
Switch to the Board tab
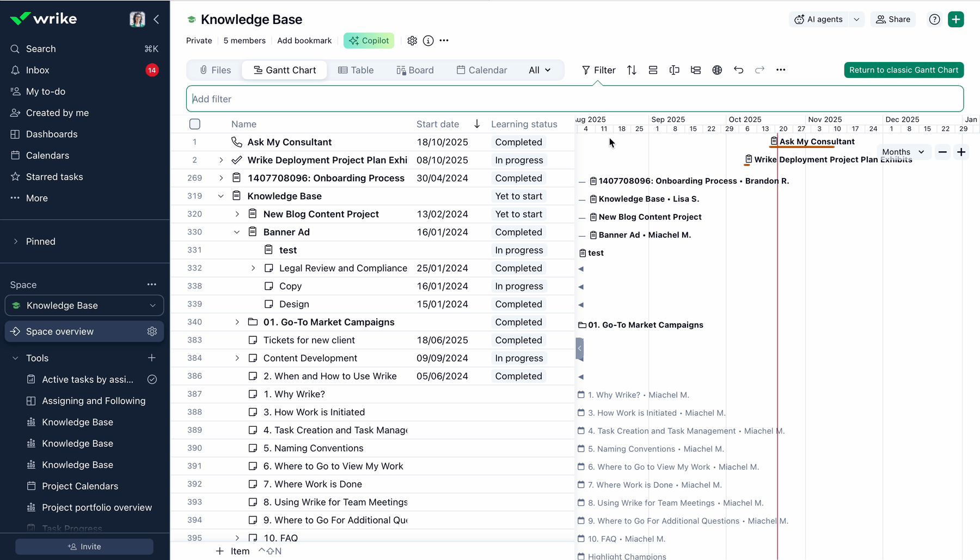pos(415,70)
